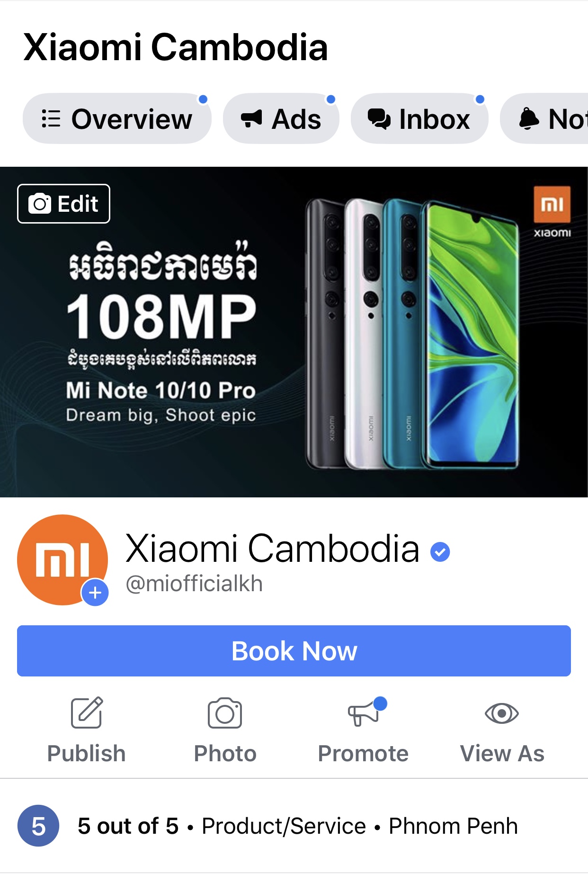The height and width of the screenshot is (883, 588).
Task: Tap the Phnom Penh location text
Action: tap(453, 826)
